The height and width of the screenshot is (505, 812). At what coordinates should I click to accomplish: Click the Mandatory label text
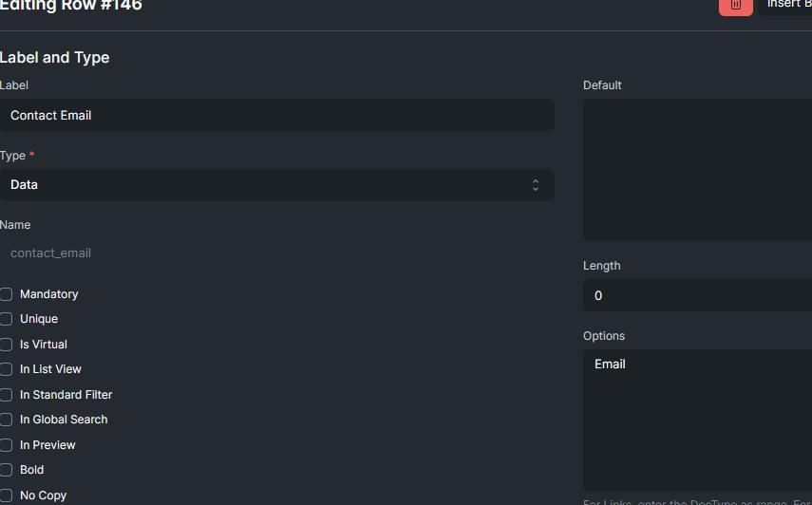pos(49,294)
